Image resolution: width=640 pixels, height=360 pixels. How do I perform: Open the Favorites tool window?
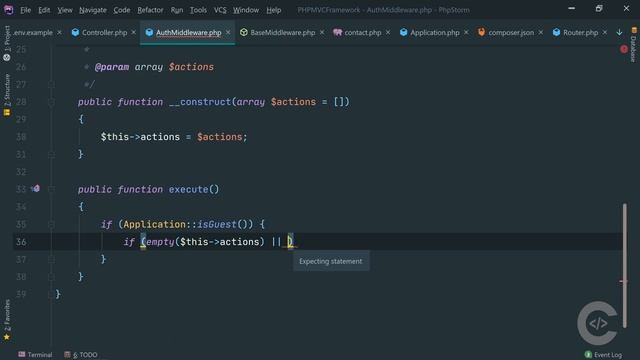point(7,320)
